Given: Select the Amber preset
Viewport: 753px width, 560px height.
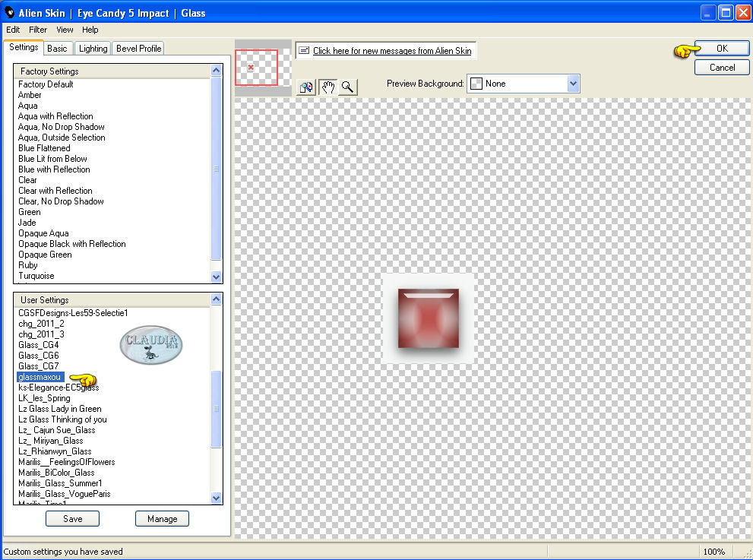Looking at the screenshot, I should point(30,95).
